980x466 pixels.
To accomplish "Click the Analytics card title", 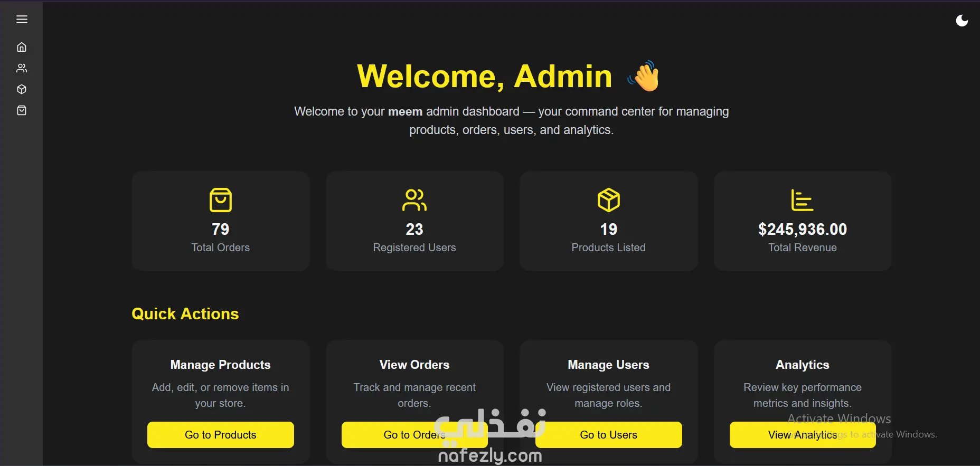I will pos(803,365).
